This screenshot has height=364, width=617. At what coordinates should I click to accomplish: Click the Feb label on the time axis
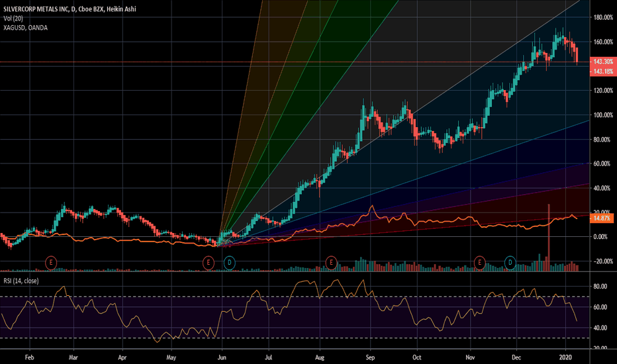click(x=30, y=357)
